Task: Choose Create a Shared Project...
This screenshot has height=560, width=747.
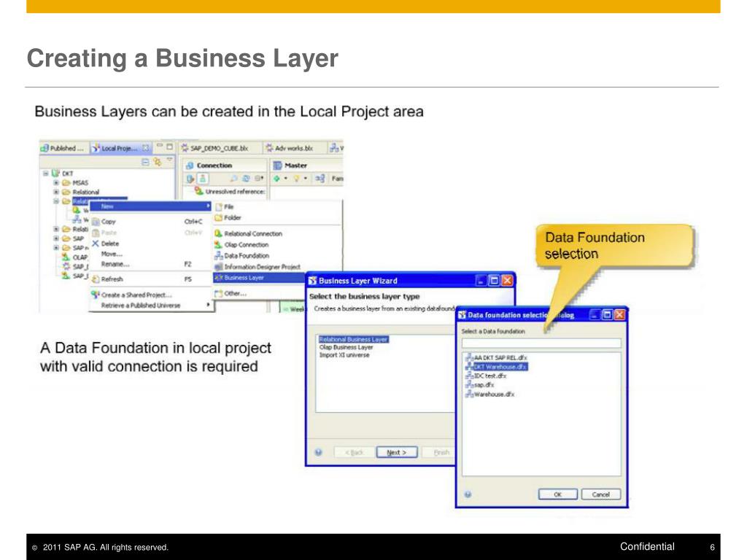Action: 150,295
